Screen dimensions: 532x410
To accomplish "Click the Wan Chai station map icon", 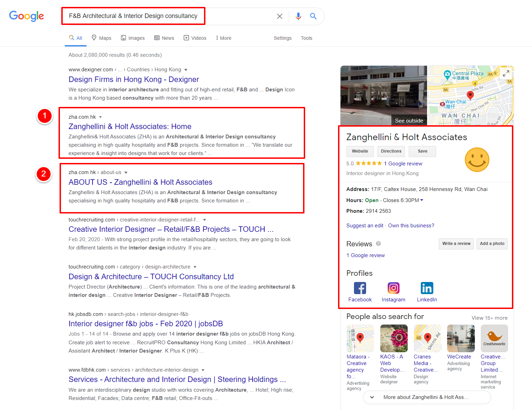I will [442, 104].
